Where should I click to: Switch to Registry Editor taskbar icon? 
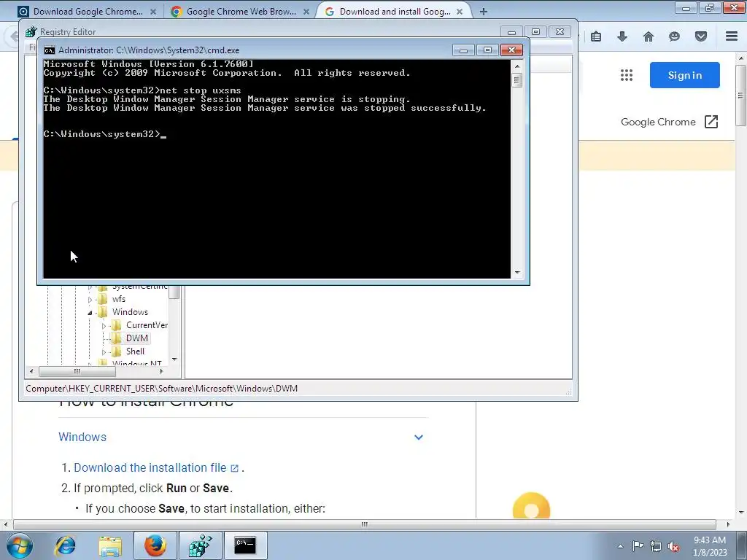pos(200,545)
